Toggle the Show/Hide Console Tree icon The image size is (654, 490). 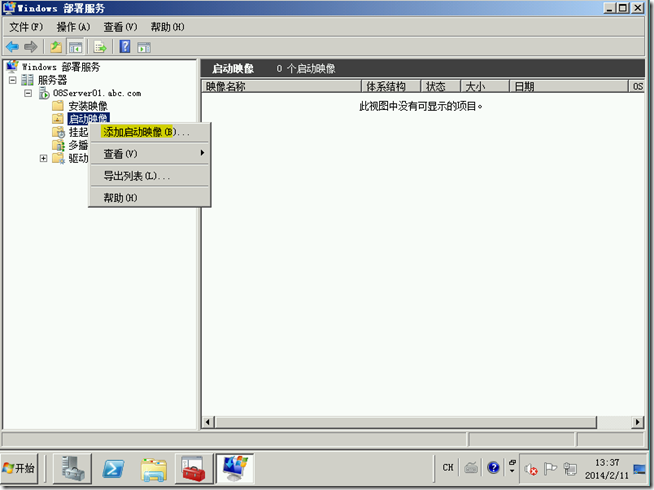75,47
